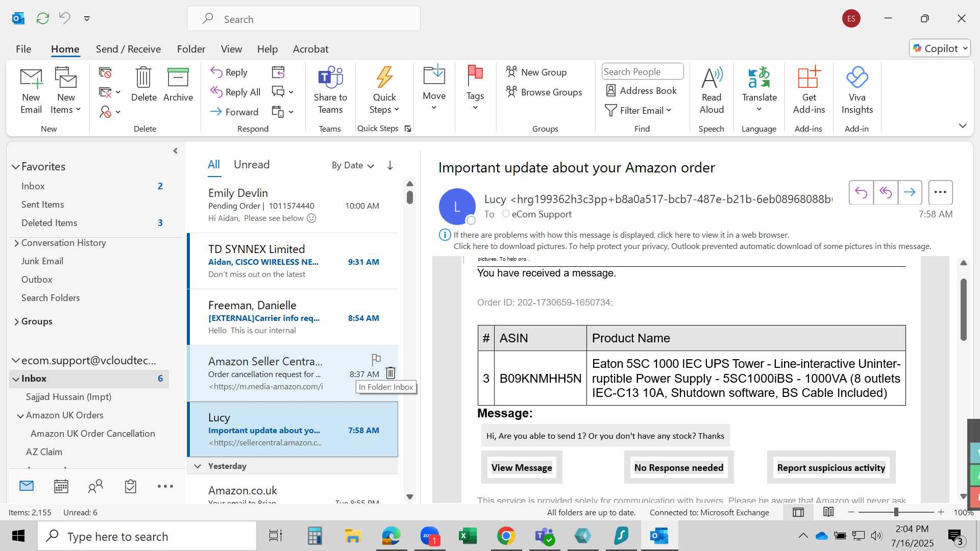The image size is (980, 551).
Task: Click the zoom in plus button
Action: coord(941,512)
